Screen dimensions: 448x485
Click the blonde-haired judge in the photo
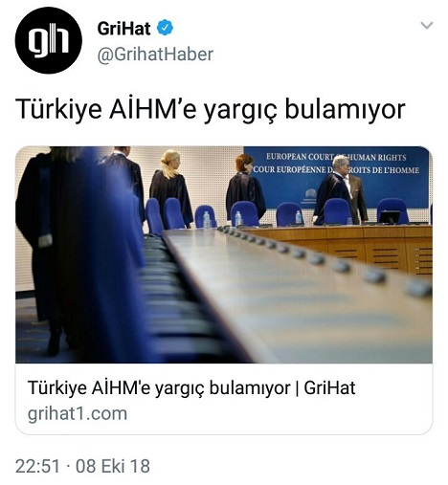pyautogui.click(x=171, y=188)
